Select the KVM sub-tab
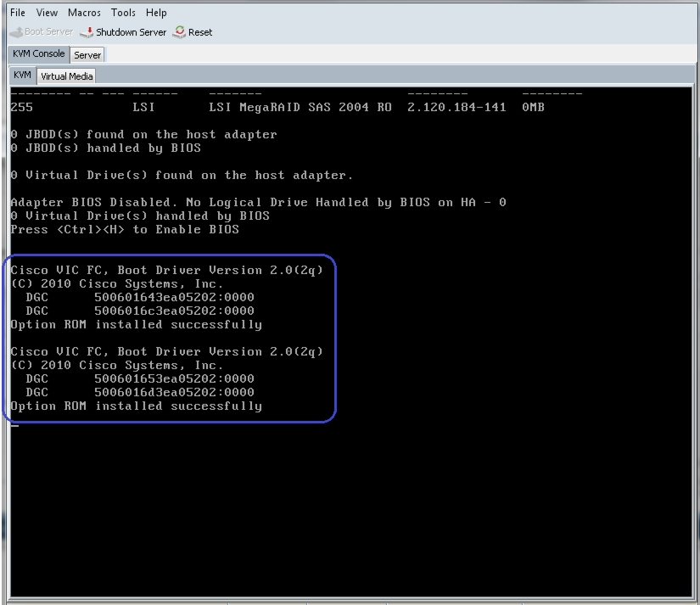The image size is (700, 605). pos(22,75)
